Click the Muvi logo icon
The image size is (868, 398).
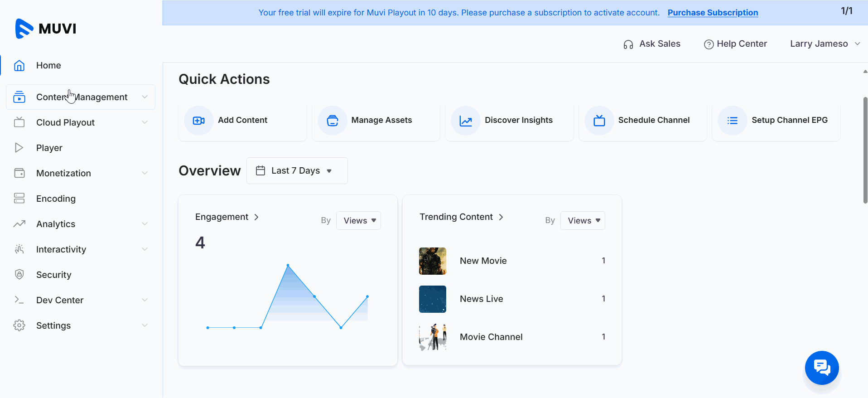coord(24,29)
